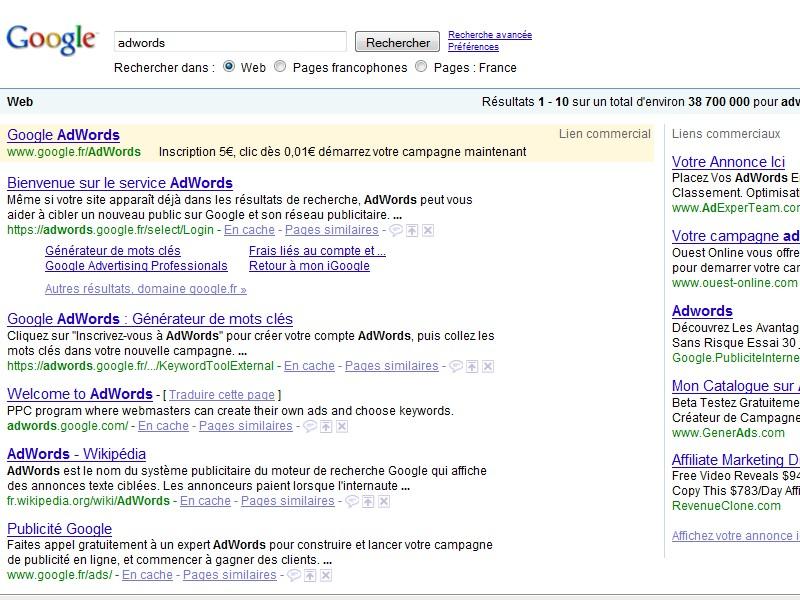Click the Rechercher button
The height and width of the screenshot is (600, 800).
(397, 42)
